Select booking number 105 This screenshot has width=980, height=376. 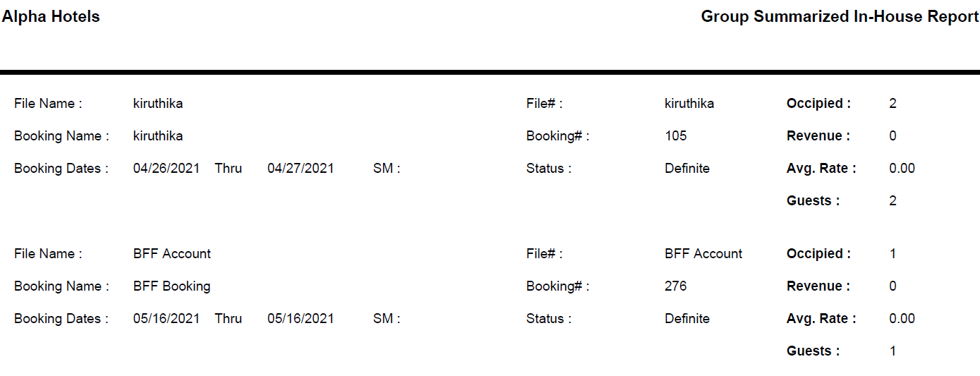(x=675, y=136)
